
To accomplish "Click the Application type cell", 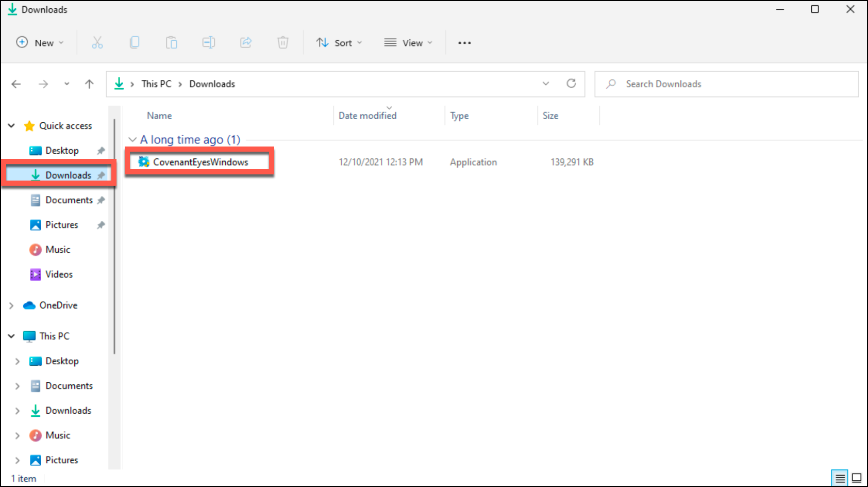I will [x=473, y=162].
